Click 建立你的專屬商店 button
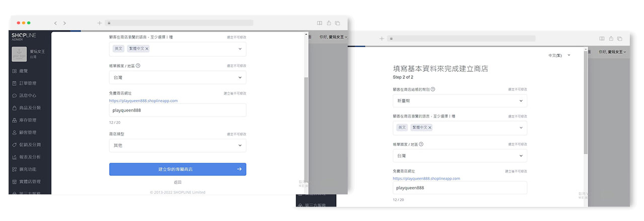Image resolution: width=644 pixels, height=221 pixels. click(178, 169)
